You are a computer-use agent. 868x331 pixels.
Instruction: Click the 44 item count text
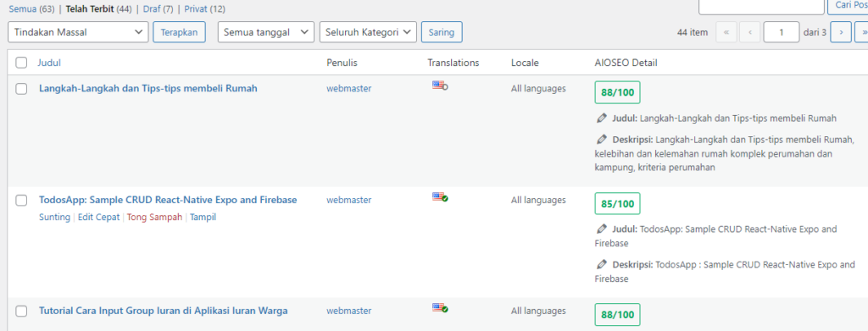click(692, 32)
